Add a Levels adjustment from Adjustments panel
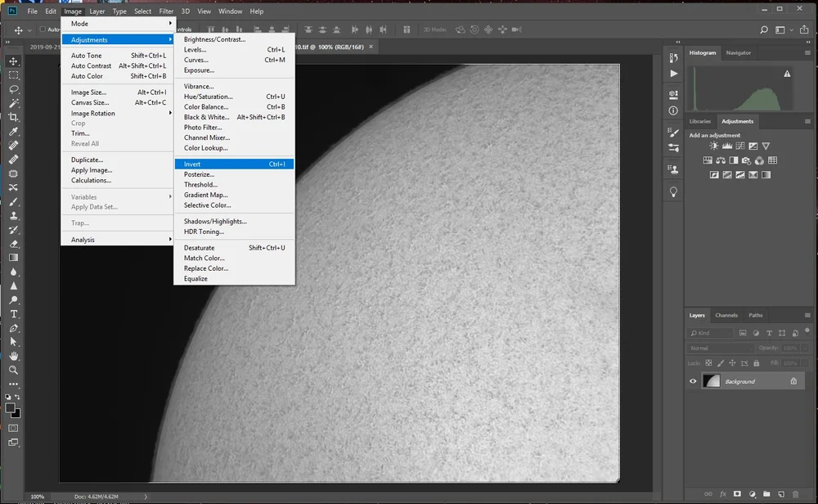Screen dimensions: 818x504 click(x=726, y=146)
